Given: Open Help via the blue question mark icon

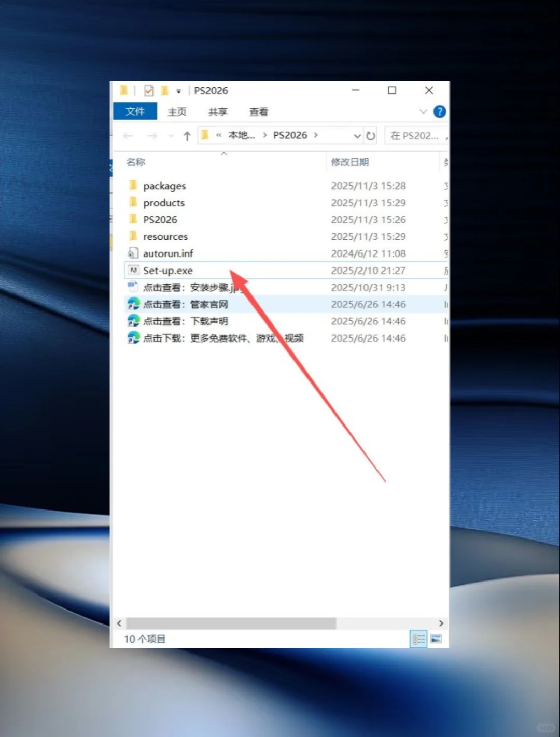Looking at the screenshot, I should coord(439,111).
